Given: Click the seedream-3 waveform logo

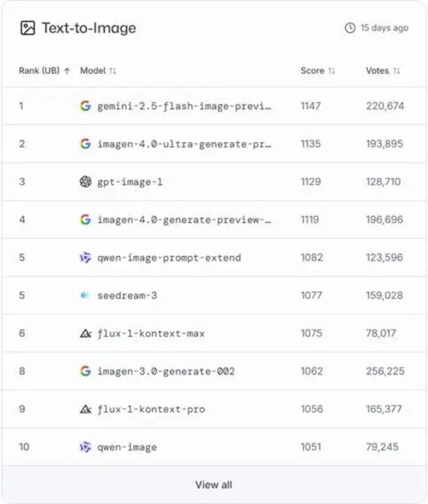Looking at the screenshot, I should tap(85, 295).
